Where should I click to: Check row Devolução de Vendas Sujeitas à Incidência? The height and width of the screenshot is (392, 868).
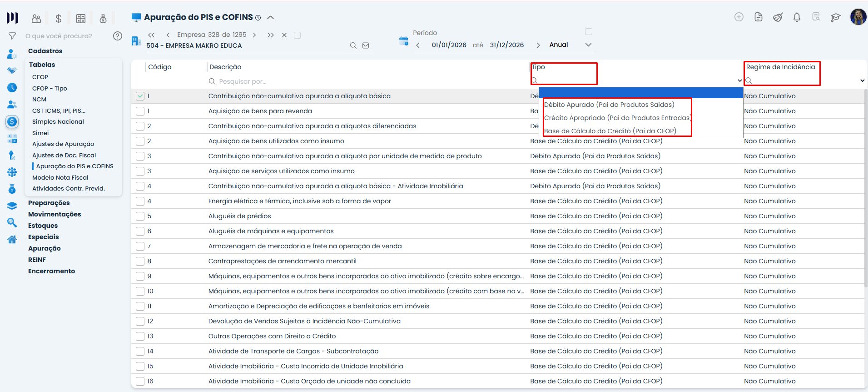point(140,321)
